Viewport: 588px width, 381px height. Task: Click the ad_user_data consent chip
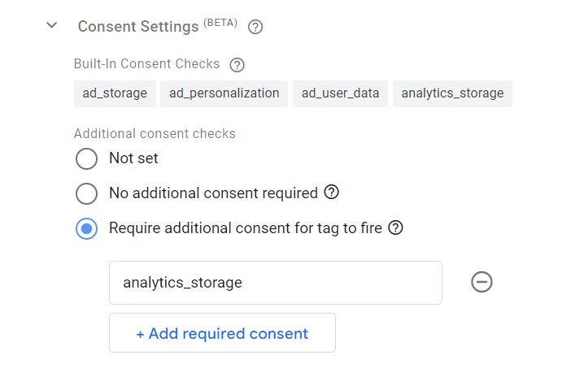(340, 93)
